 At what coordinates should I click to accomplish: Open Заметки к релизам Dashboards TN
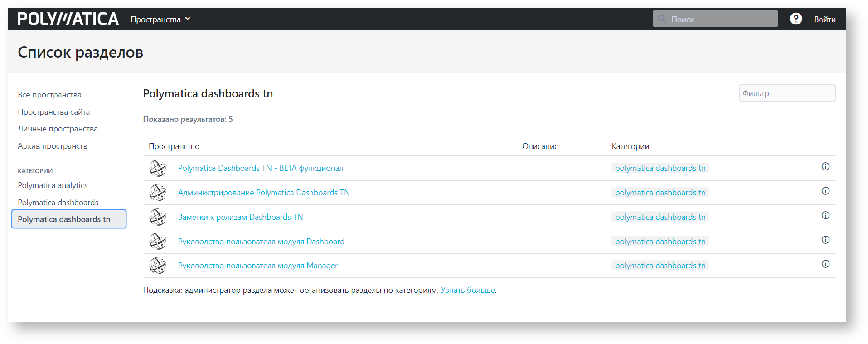click(240, 217)
